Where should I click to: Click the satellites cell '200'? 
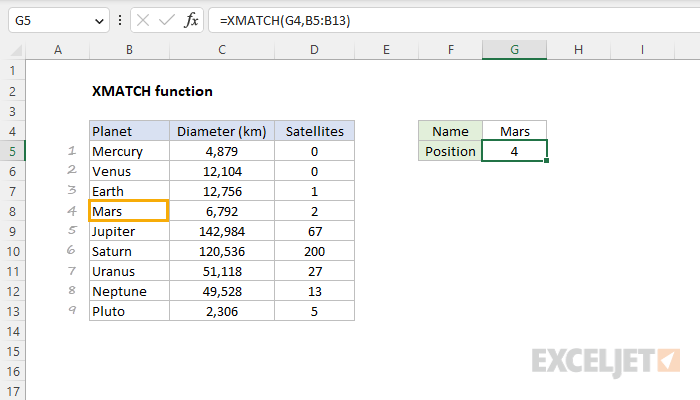pos(314,251)
